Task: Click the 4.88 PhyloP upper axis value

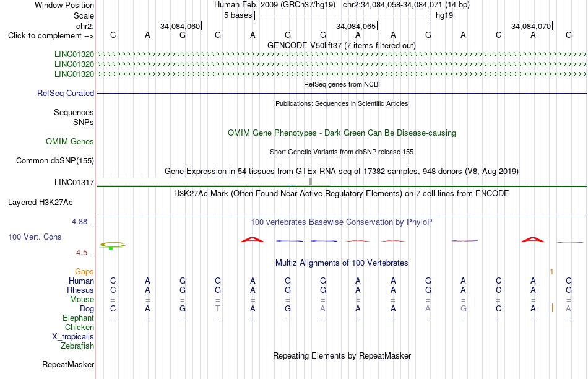Action: pos(79,222)
